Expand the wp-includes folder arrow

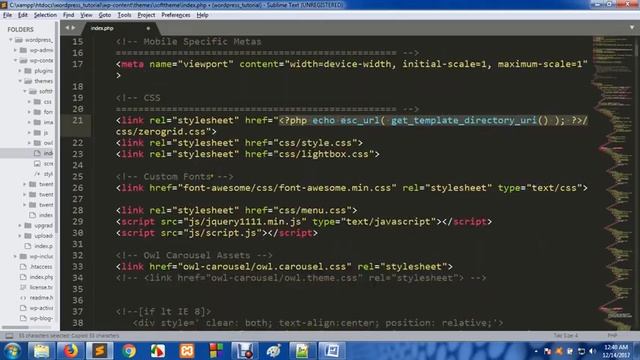(16, 256)
